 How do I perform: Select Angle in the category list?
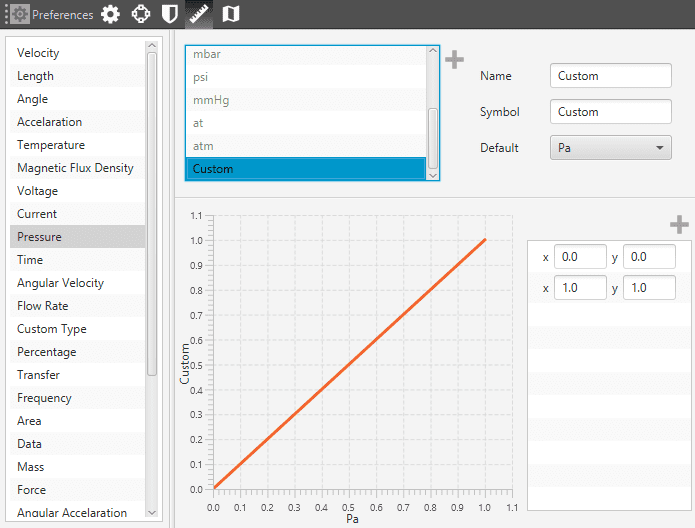pos(78,99)
